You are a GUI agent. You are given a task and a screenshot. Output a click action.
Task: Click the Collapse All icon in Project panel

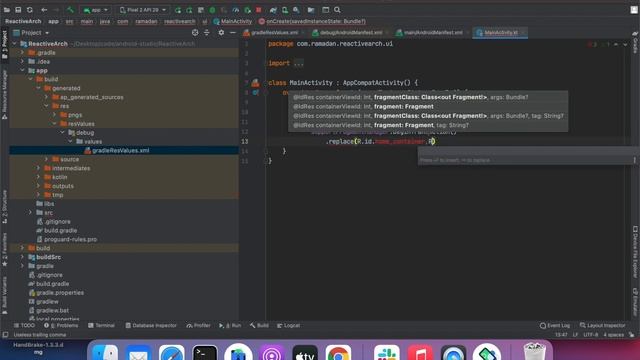click(x=207, y=33)
